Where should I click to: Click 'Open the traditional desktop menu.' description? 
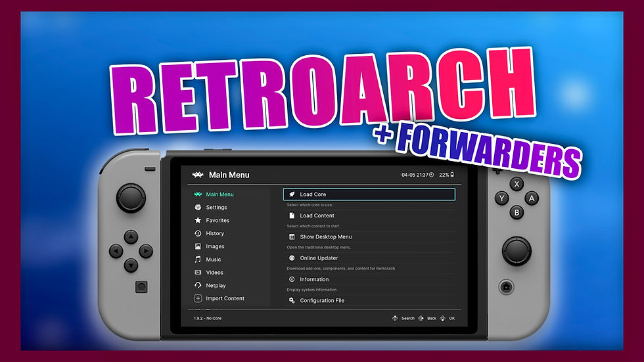(319, 248)
